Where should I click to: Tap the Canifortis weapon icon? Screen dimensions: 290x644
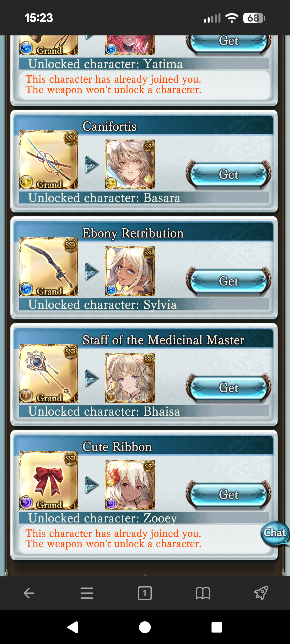click(49, 160)
